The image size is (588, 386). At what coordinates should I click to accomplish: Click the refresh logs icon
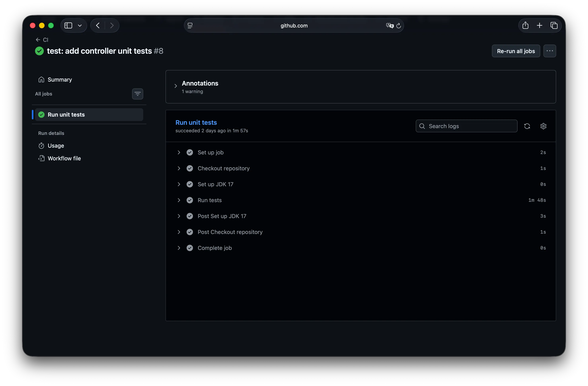point(527,126)
